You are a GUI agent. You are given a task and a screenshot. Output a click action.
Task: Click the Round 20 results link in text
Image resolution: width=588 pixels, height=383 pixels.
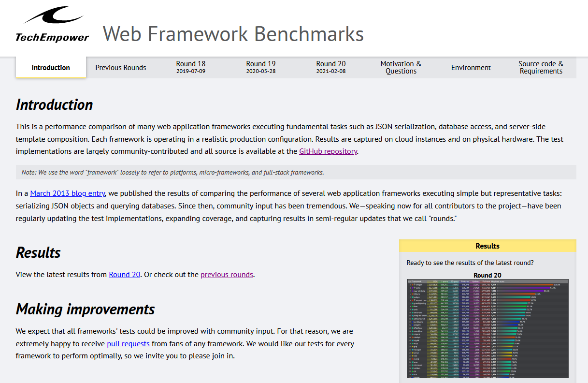click(x=125, y=275)
